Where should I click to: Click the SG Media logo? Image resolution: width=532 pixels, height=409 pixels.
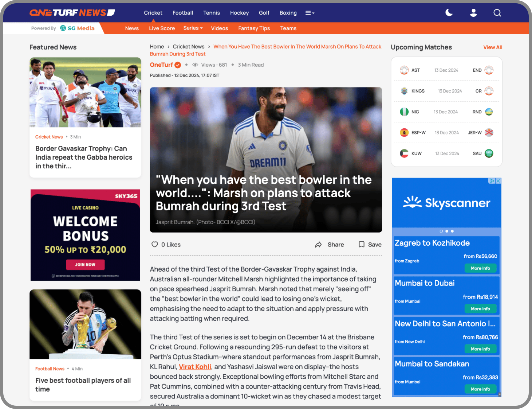(x=77, y=28)
